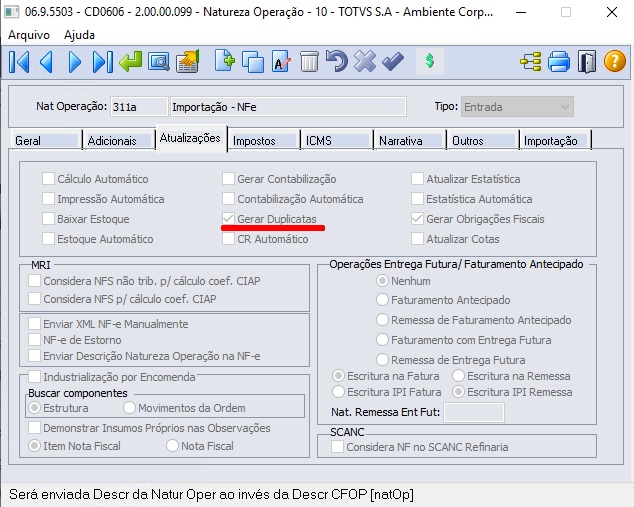The image size is (634, 507).
Task: Go to the previous record
Action: 46,62
